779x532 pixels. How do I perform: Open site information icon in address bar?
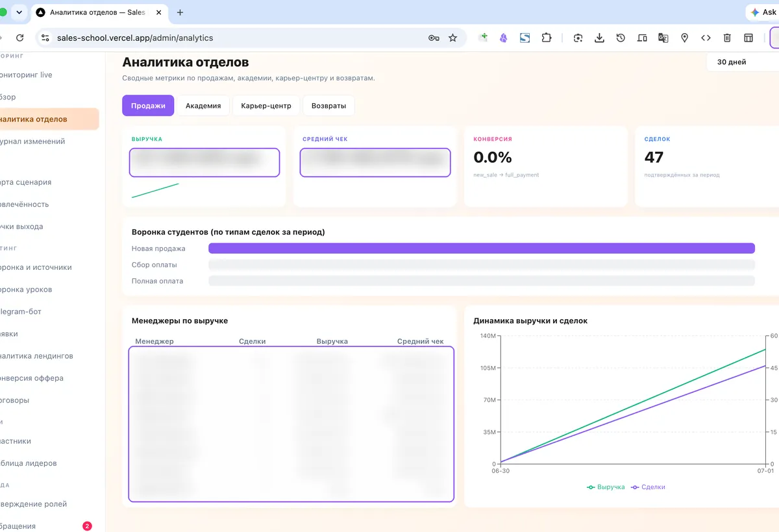(x=45, y=38)
